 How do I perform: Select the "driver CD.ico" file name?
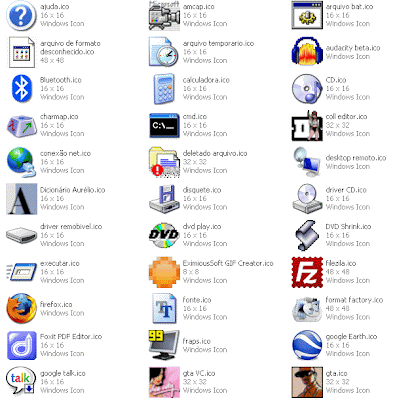point(346,190)
